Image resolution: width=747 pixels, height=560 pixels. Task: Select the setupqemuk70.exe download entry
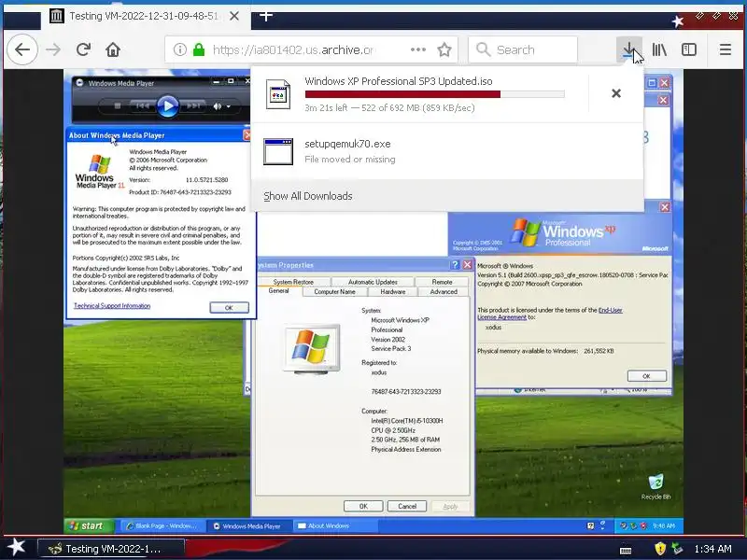(447, 151)
